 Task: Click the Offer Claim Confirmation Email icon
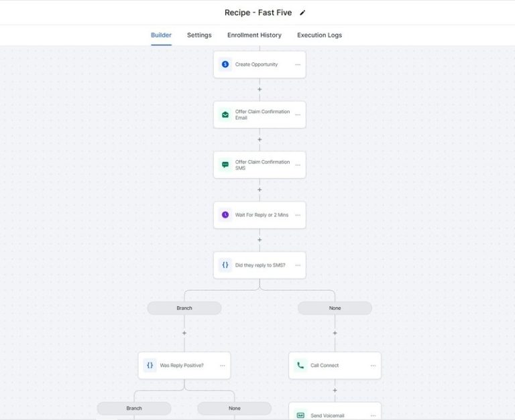point(225,115)
